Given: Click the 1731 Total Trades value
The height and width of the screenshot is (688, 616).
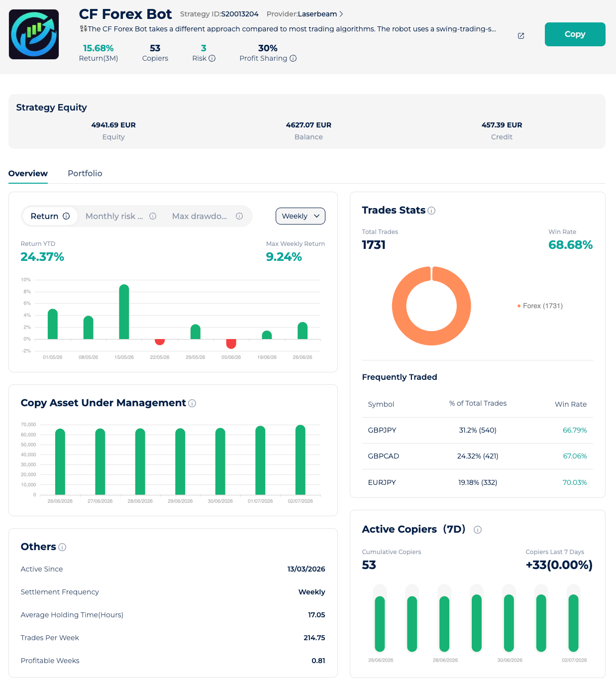Looking at the screenshot, I should click(374, 245).
